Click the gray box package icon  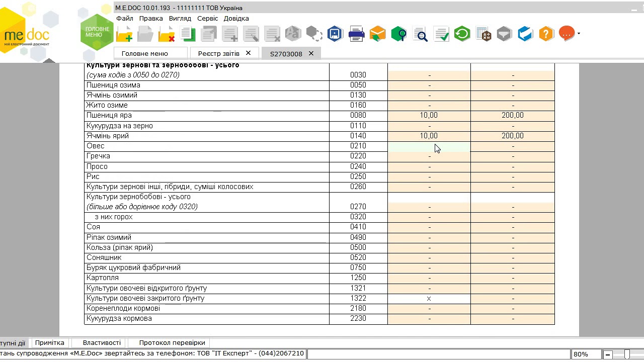tap(504, 34)
